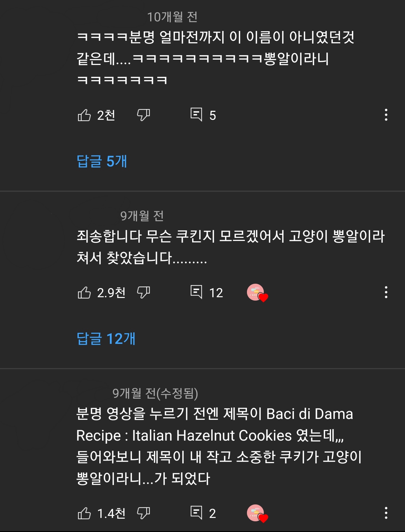This screenshot has width=405, height=532.
Task: Expand 답글 5개 replies
Action: click(x=102, y=161)
